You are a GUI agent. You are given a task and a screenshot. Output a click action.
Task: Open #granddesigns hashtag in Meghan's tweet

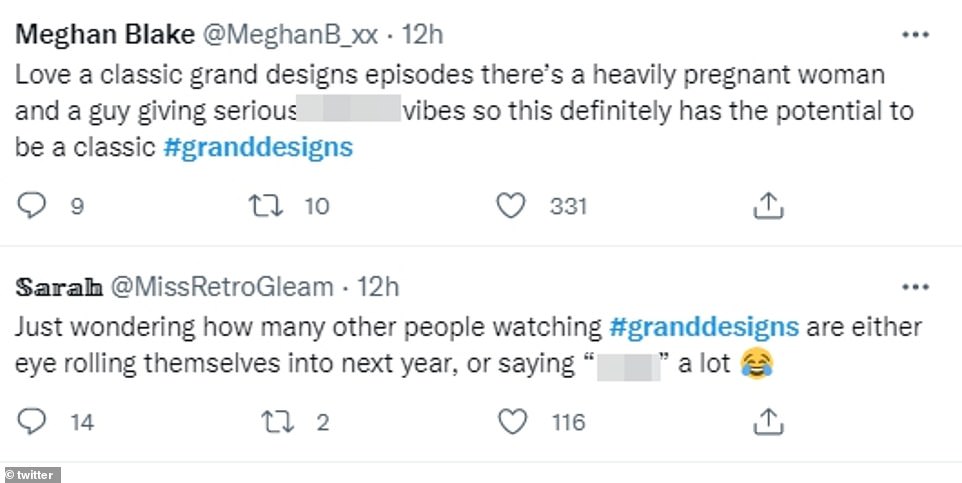(258, 148)
